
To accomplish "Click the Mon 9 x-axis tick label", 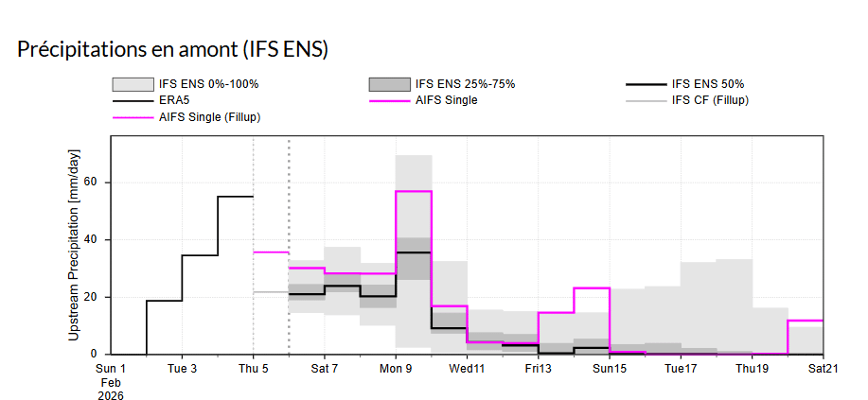I will (x=396, y=368).
